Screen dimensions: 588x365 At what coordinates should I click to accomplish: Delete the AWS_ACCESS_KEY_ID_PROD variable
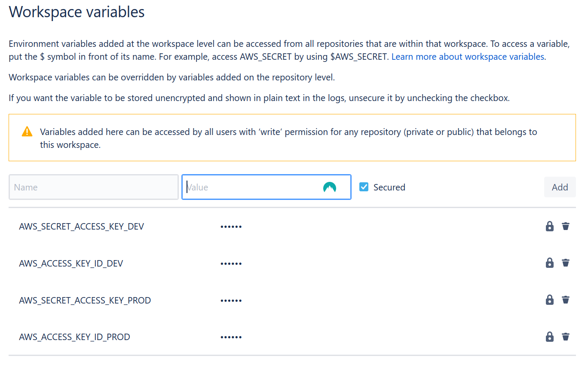pyautogui.click(x=566, y=337)
